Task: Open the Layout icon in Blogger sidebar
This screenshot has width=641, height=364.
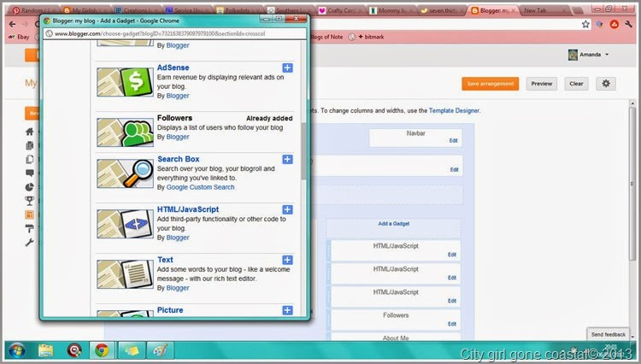Action: point(29,214)
